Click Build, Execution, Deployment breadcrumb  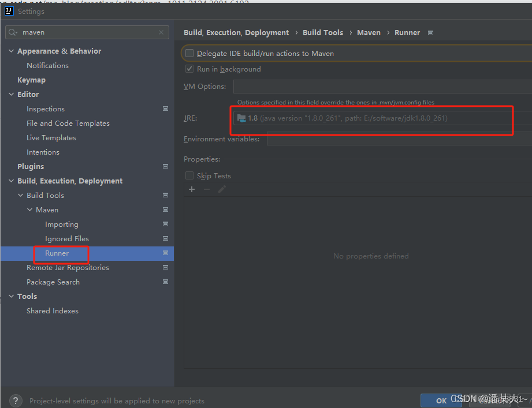coord(236,32)
